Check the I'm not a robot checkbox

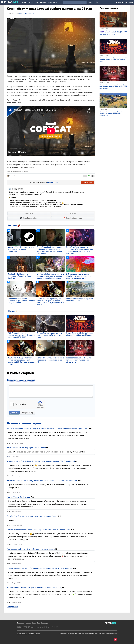12,404
